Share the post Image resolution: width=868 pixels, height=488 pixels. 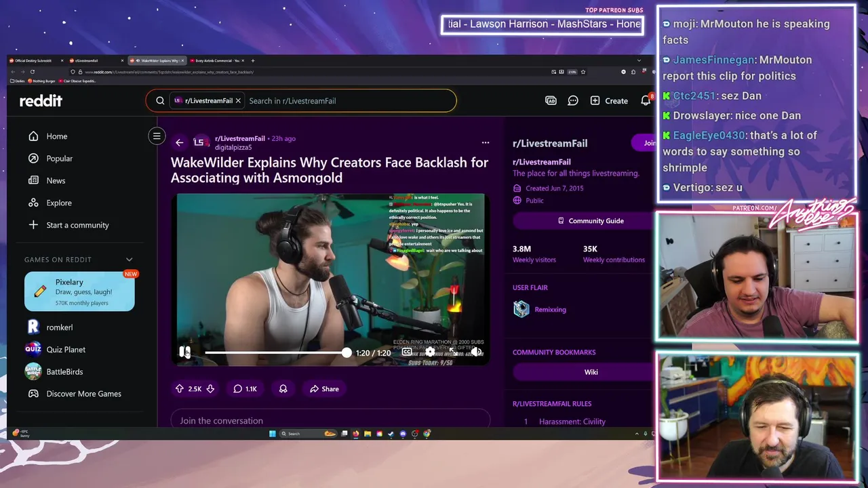click(324, 389)
